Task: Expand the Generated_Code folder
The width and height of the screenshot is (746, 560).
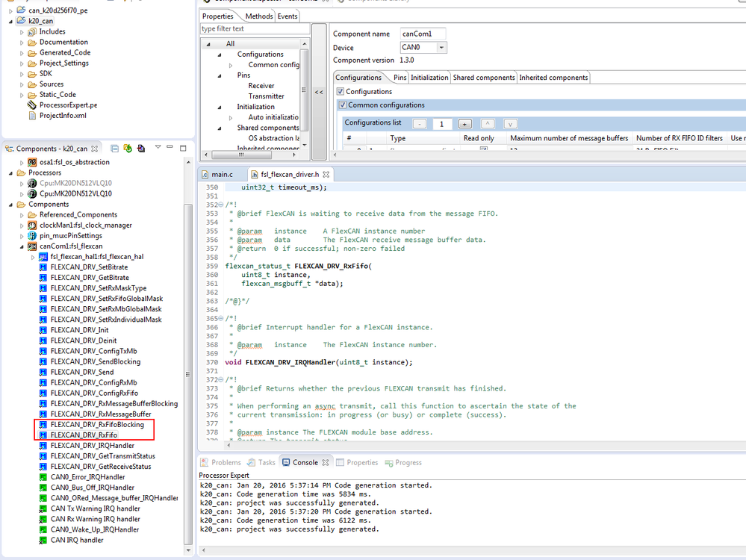Action: point(22,53)
